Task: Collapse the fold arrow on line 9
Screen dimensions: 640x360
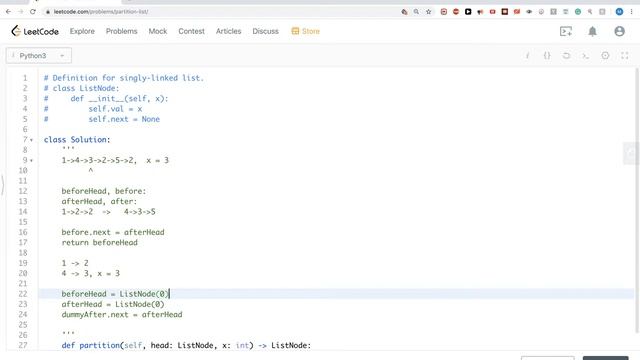Action: 31,160
